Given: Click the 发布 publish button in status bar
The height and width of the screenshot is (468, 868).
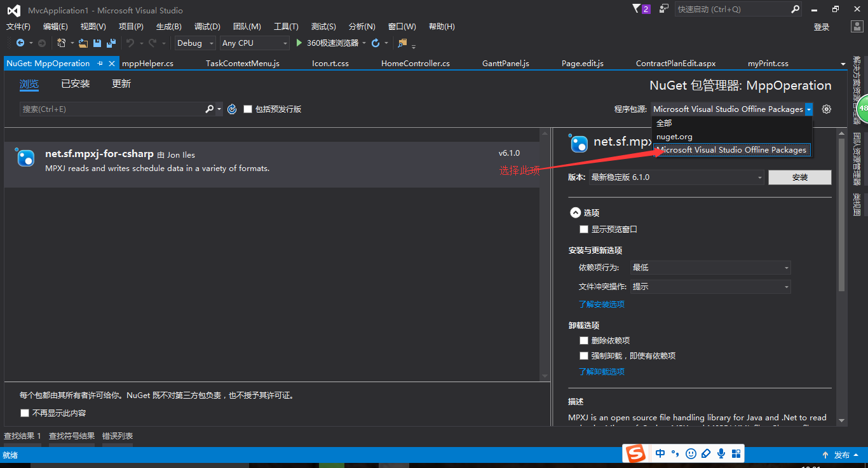Looking at the screenshot, I should coord(842,455).
